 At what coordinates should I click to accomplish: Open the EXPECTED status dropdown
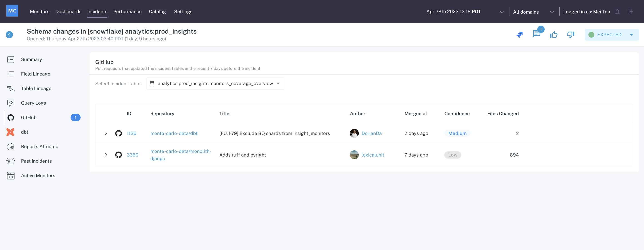point(612,35)
